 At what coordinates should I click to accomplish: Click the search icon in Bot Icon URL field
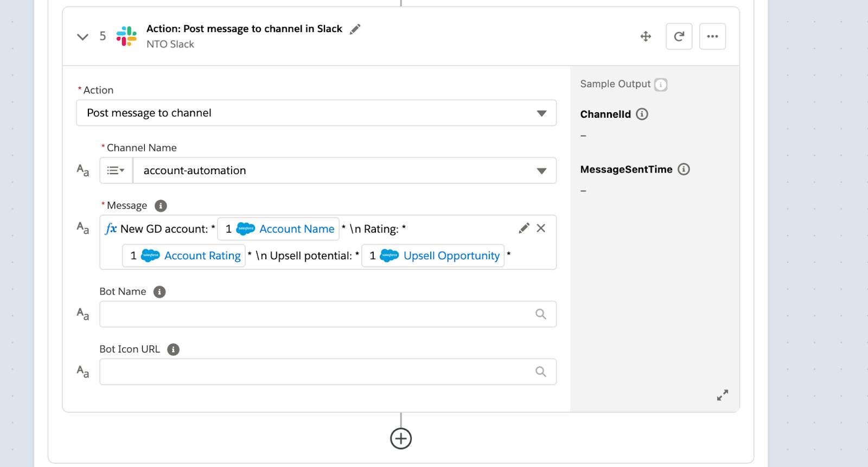coord(541,372)
